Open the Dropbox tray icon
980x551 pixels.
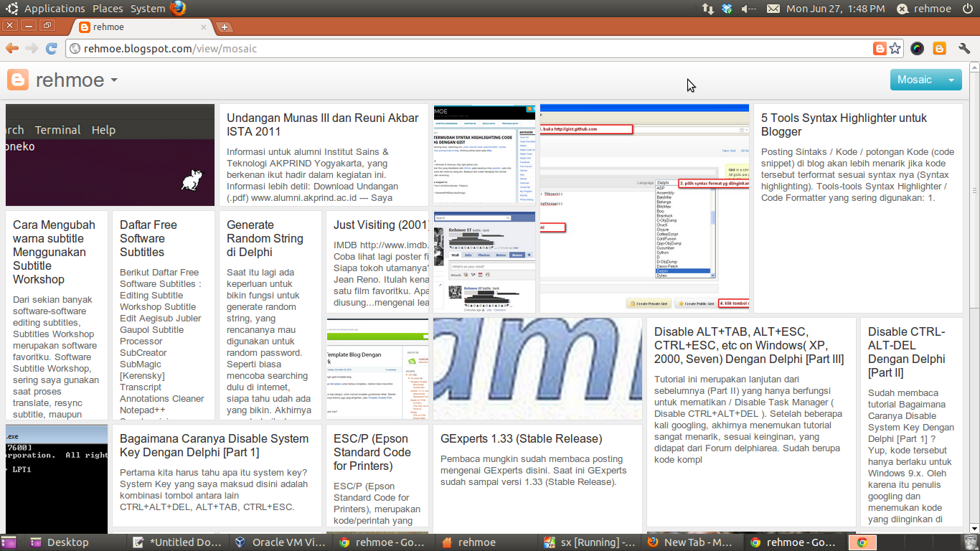[x=727, y=9]
